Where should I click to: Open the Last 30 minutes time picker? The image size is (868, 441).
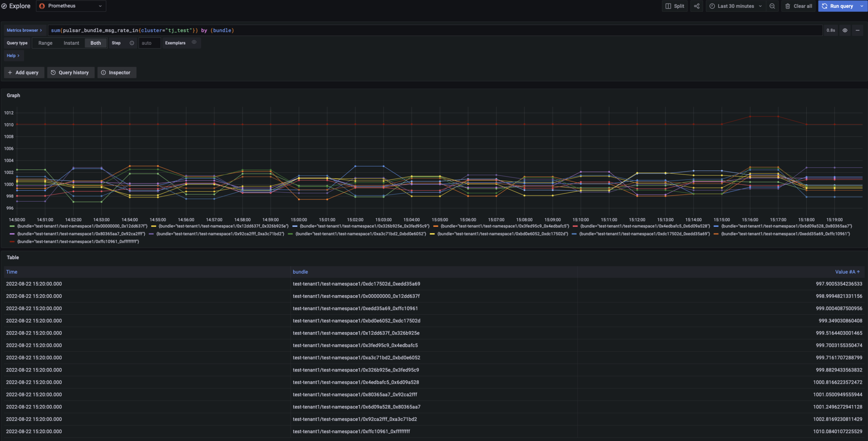point(736,6)
